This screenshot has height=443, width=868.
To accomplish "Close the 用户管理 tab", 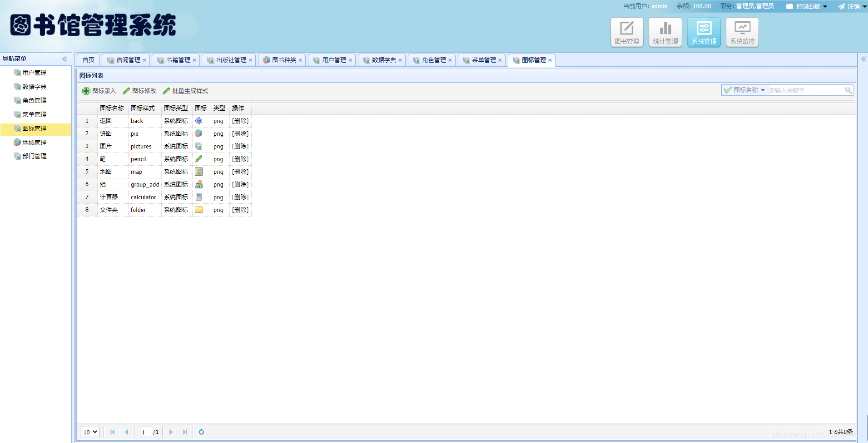I will (x=350, y=60).
